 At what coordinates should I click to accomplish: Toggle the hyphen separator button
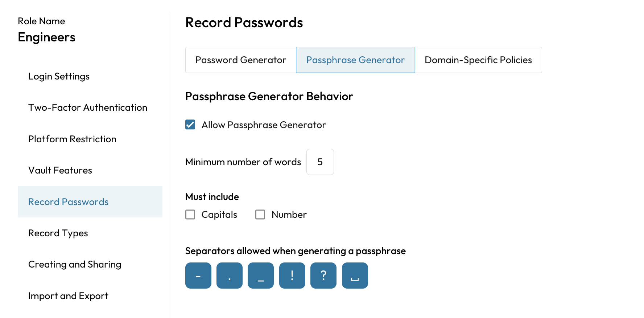(x=198, y=276)
